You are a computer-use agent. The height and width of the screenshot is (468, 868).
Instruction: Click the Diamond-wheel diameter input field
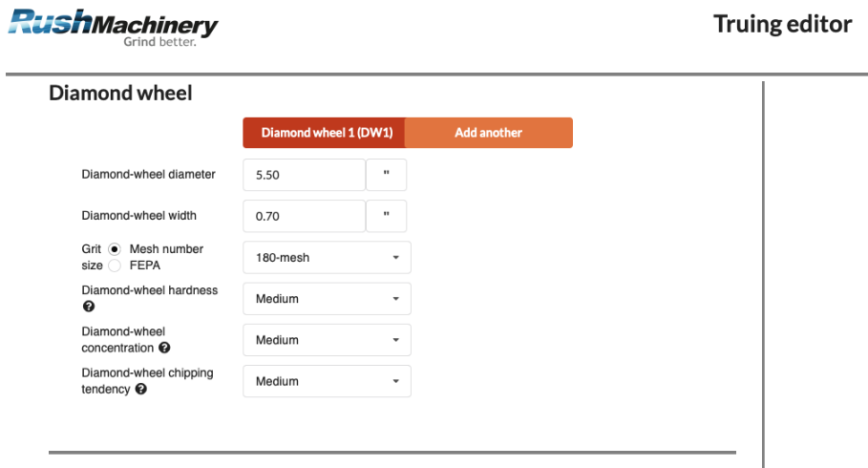304,175
